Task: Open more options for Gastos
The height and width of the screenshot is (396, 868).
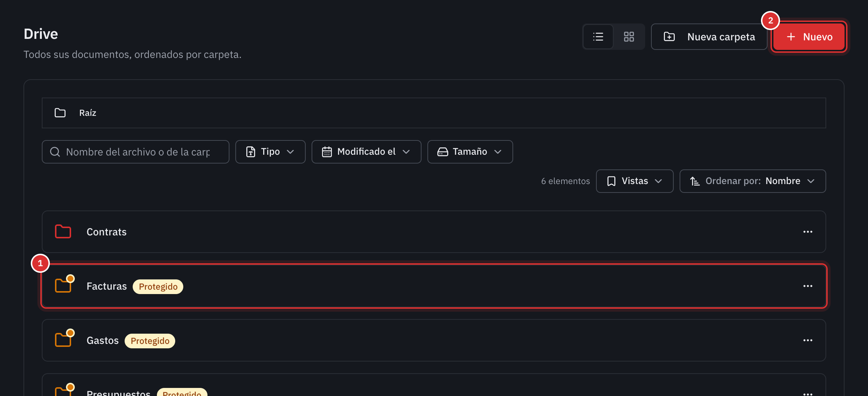Action: pyautogui.click(x=808, y=340)
